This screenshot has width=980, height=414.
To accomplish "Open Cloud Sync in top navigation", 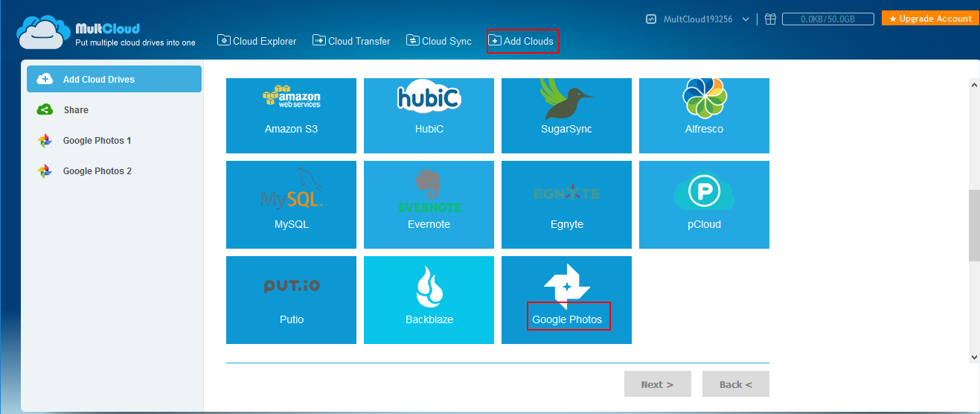I will coord(439,41).
